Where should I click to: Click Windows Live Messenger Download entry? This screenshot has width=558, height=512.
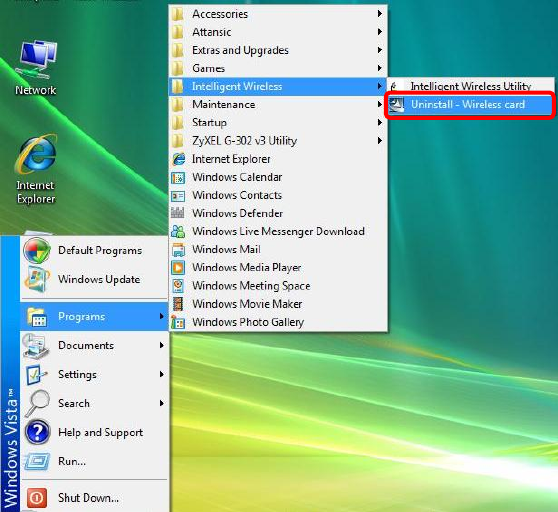(x=278, y=231)
